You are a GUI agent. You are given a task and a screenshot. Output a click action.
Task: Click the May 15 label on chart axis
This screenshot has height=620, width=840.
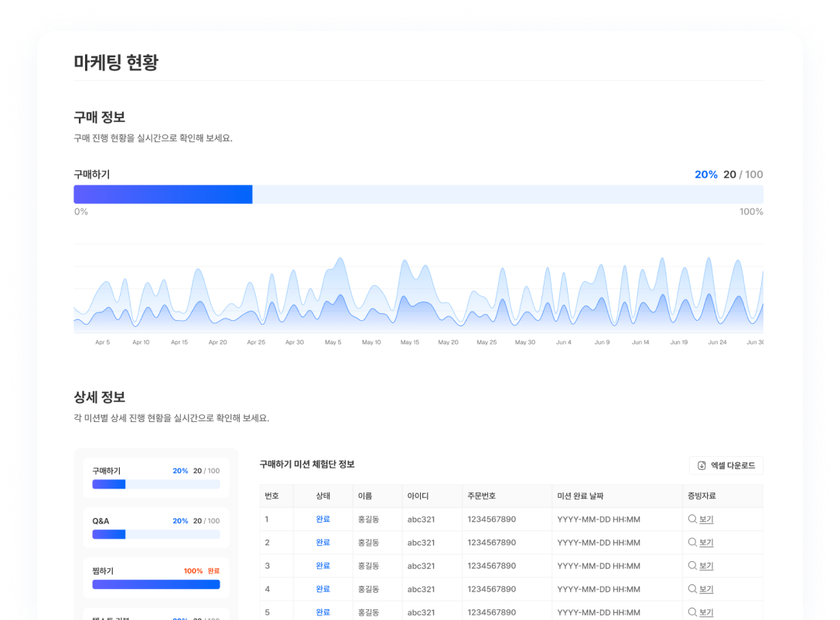coord(410,342)
